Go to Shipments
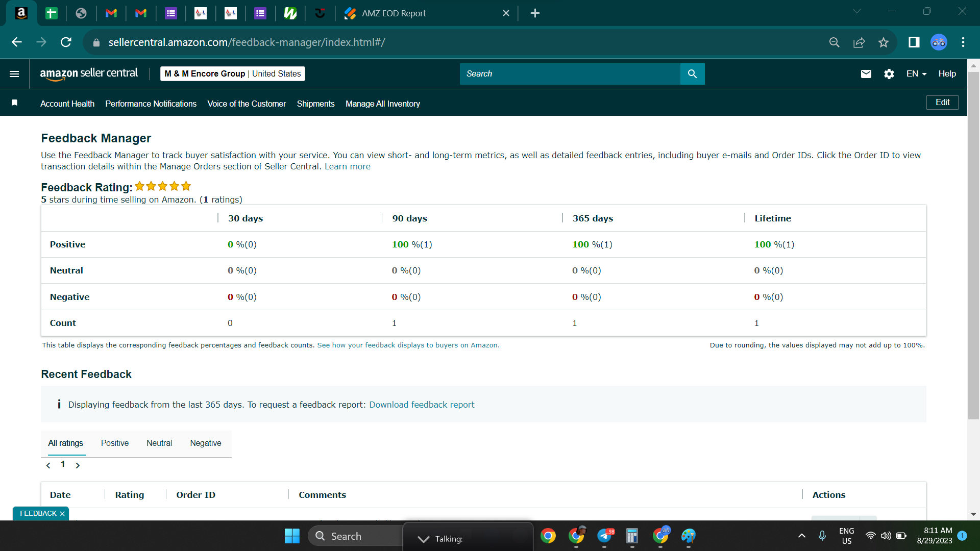980x551 pixels. click(316, 104)
